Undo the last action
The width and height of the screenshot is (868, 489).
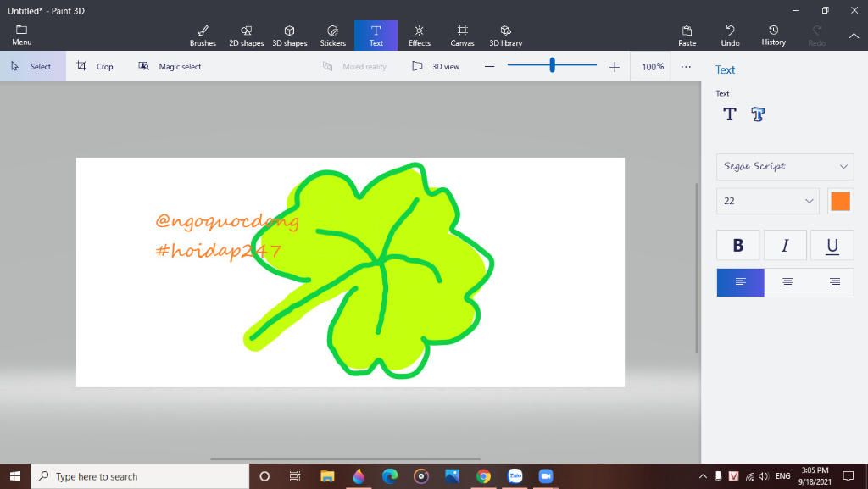[x=730, y=36]
